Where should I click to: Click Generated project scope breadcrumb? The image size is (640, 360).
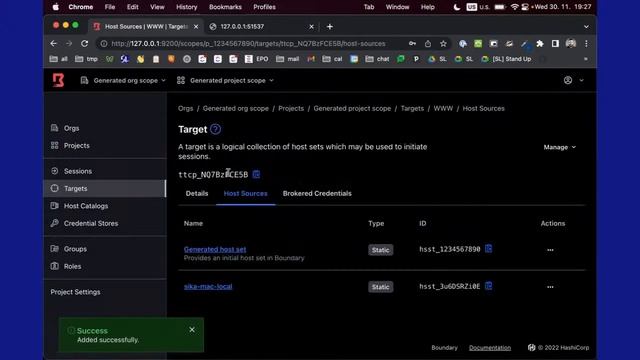click(x=352, y=109)
